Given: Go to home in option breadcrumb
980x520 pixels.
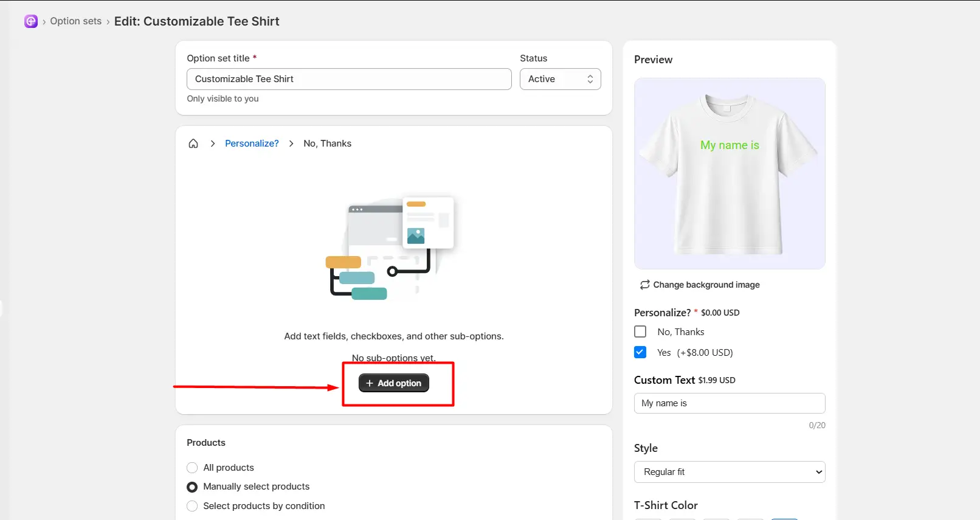Looking at the screenshot, I should coord(193,144).
